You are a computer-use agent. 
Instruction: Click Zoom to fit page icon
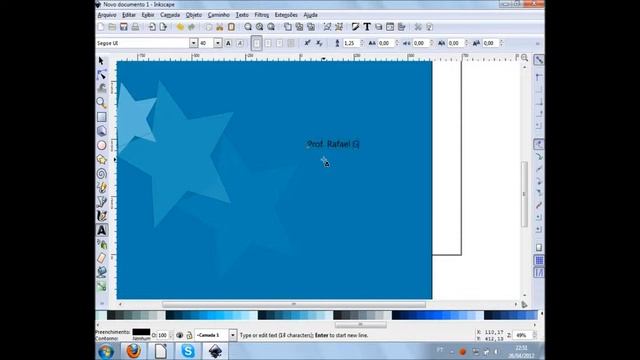pyautogui.click(x=271, y=27)
